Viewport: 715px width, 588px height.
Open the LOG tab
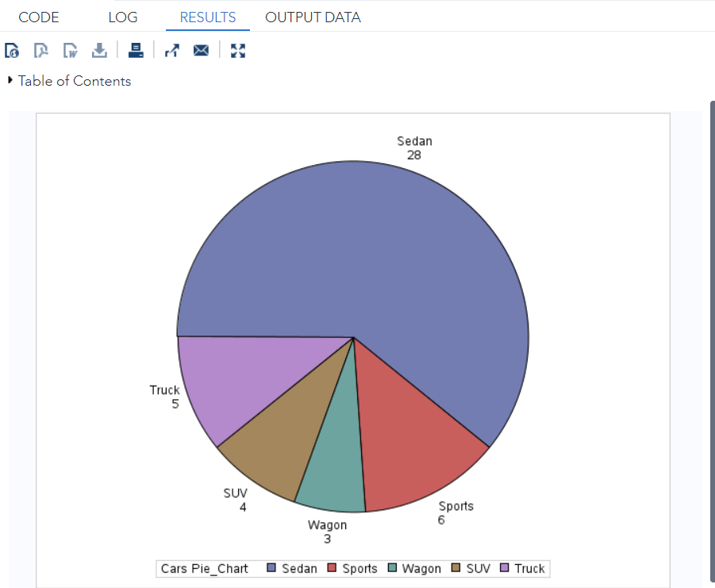click(122, 17)
